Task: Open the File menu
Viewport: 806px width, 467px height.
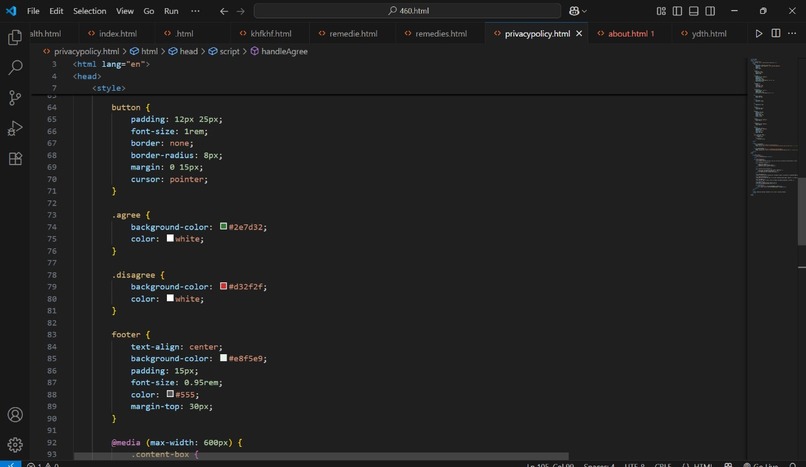Action: pyautogui.click(x=33, y=11)
